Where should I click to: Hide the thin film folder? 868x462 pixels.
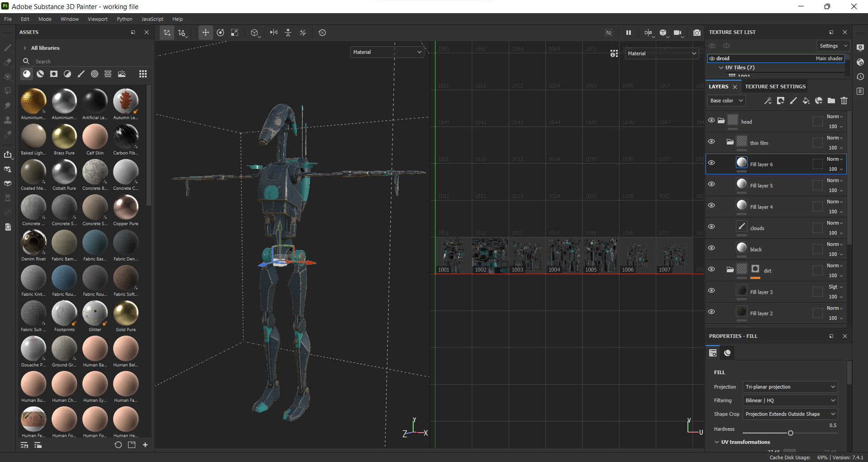coord(711,142)
